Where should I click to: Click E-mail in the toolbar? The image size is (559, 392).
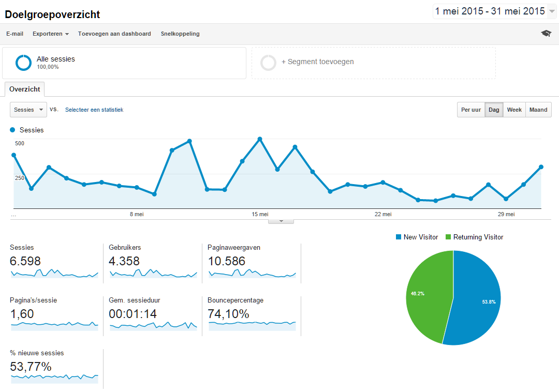tap(14, 34)
